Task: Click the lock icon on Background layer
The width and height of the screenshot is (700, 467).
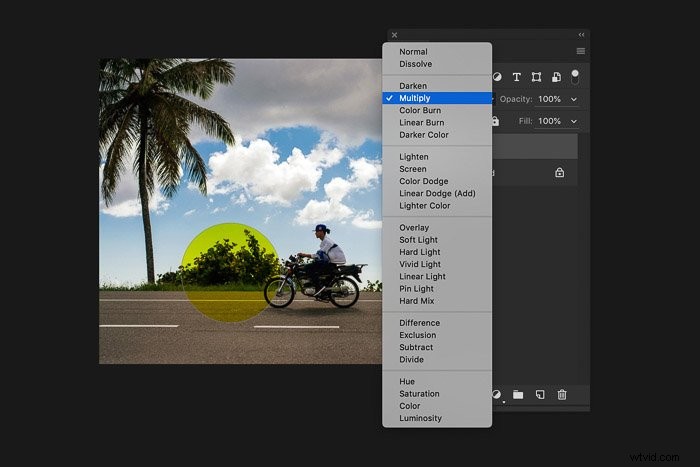Action: [559, 172]
